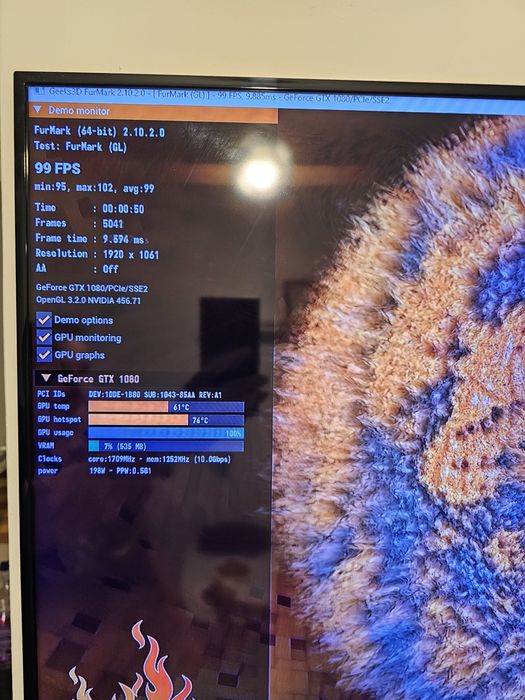Click the FurMark app icon in title bar
The height and width of the screenshot is (700, 525).
coord(39,91)
